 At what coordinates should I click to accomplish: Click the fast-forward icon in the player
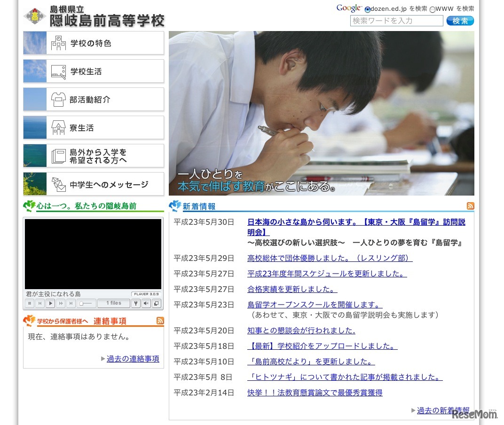point(60,303)
